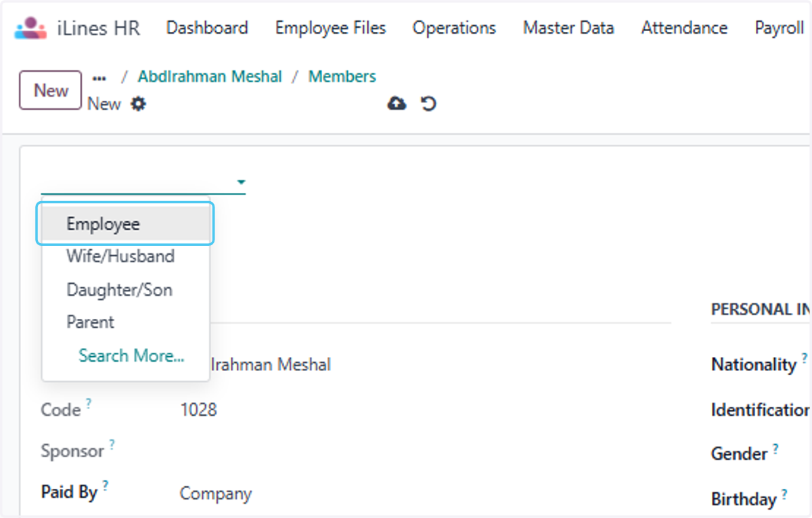Viewport: 812px width, 518px height.
Task: Click the Nationality label
Action: coord(754,364)
